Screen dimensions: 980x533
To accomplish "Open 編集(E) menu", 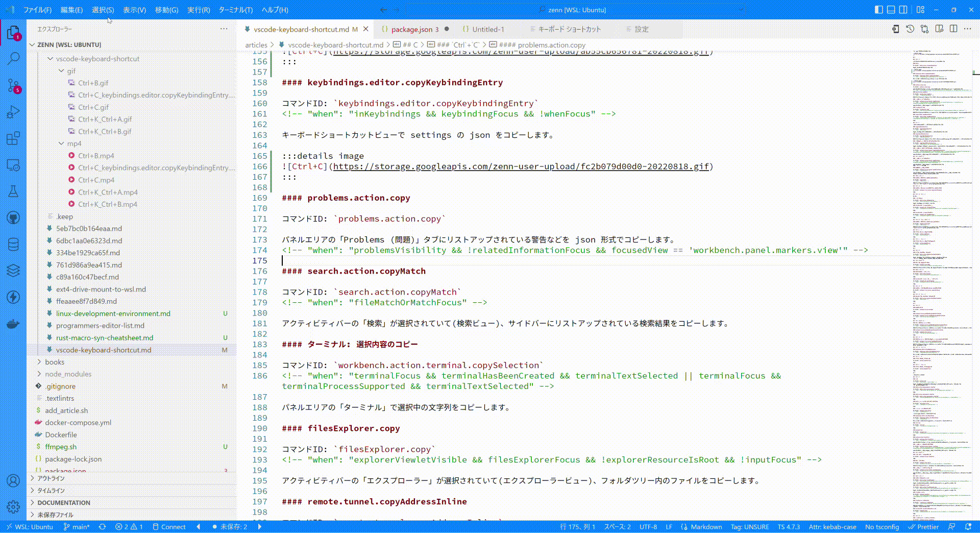I will pyautogui.click(x=71, y=10).
